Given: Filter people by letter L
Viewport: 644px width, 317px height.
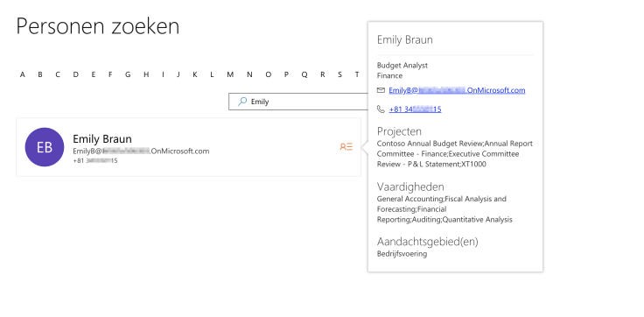Looking at the screenshot, I should tap(212, 74).
